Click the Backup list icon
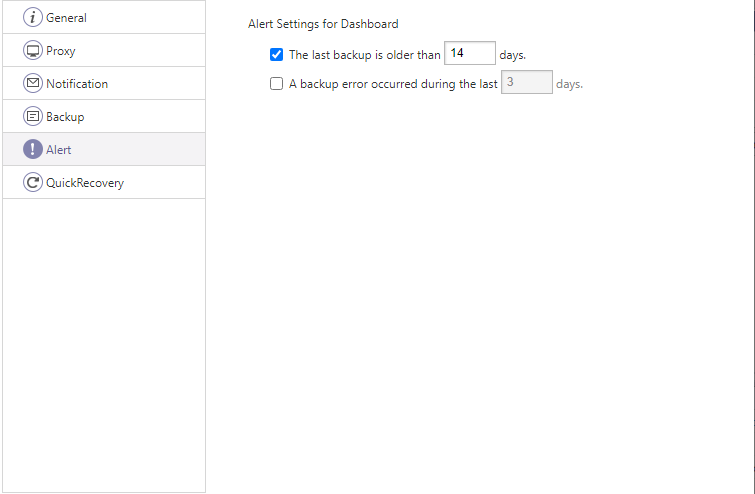The image size is (755, 494). pyautogui.click(x=33, y=117)
